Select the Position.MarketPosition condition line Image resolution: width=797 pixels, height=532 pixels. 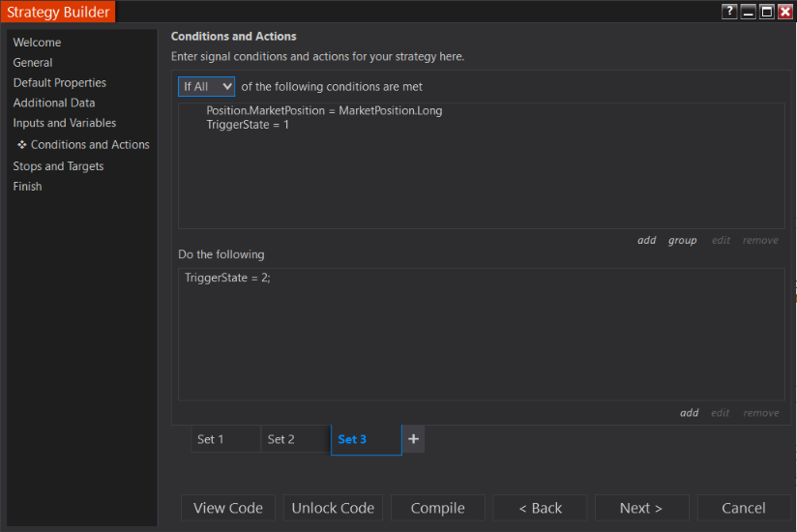[x=324, y=110]
